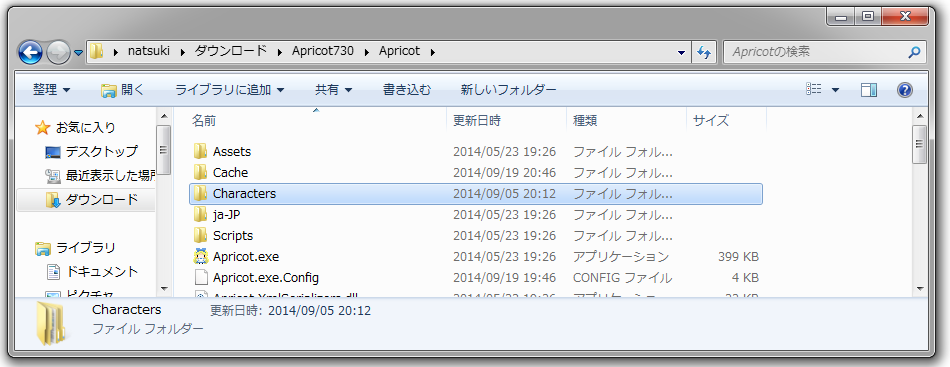Select ダウンロード in the address path

point(231,51)
